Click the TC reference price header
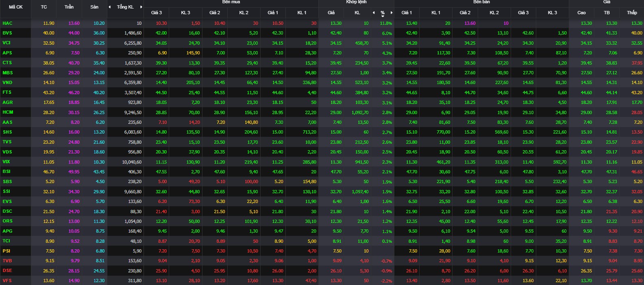Image resolution: width=644 pixels, height=285 pixels. [x=44, y=7]
